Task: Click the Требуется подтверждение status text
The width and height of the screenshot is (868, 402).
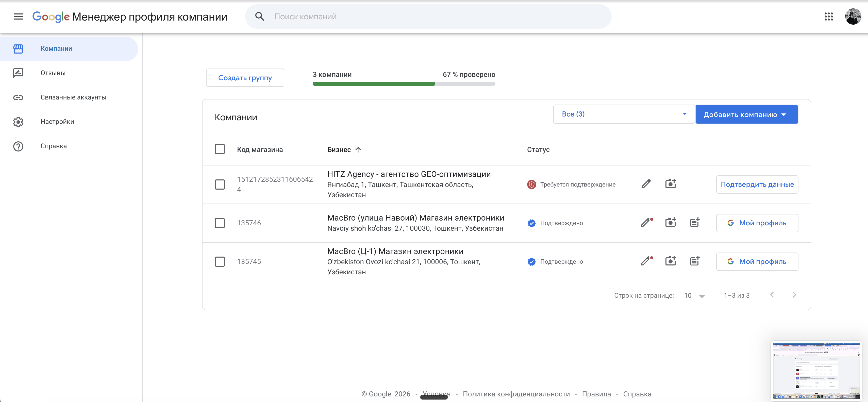Action: click(578, 185)
